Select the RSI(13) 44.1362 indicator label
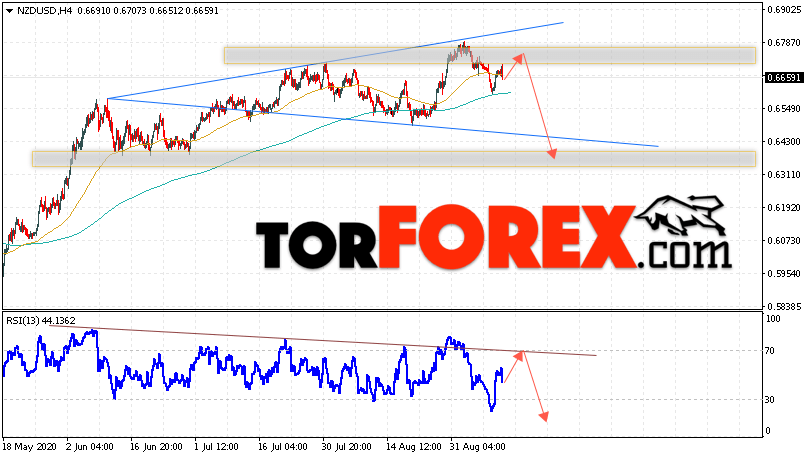 tap(41, 321)
